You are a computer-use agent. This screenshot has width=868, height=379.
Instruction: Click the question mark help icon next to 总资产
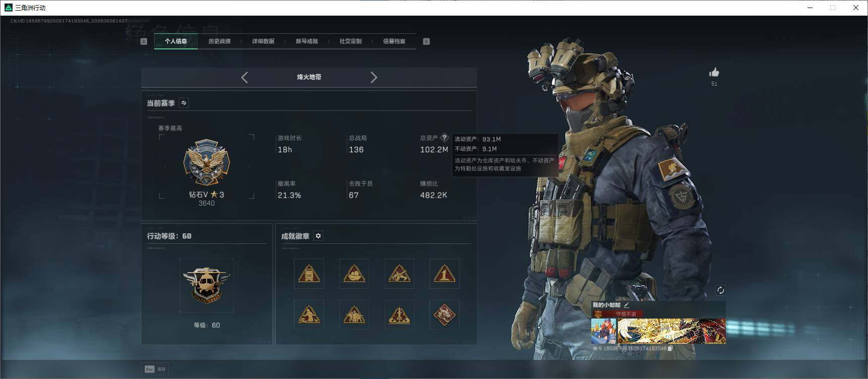click(444, 138)
